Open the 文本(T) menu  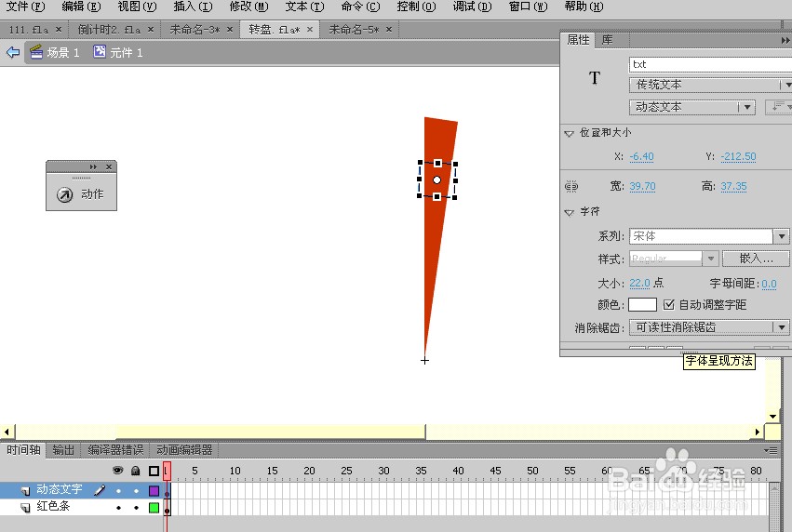coord(304,7)
